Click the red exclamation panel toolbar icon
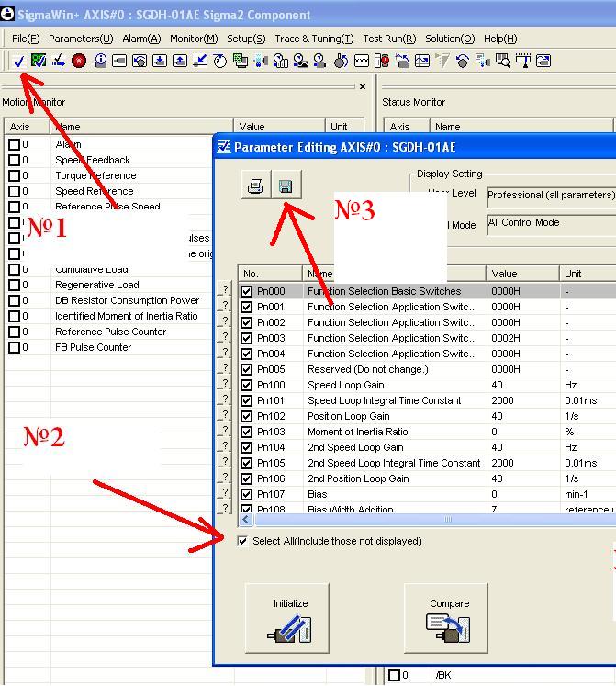 [382, 61]
